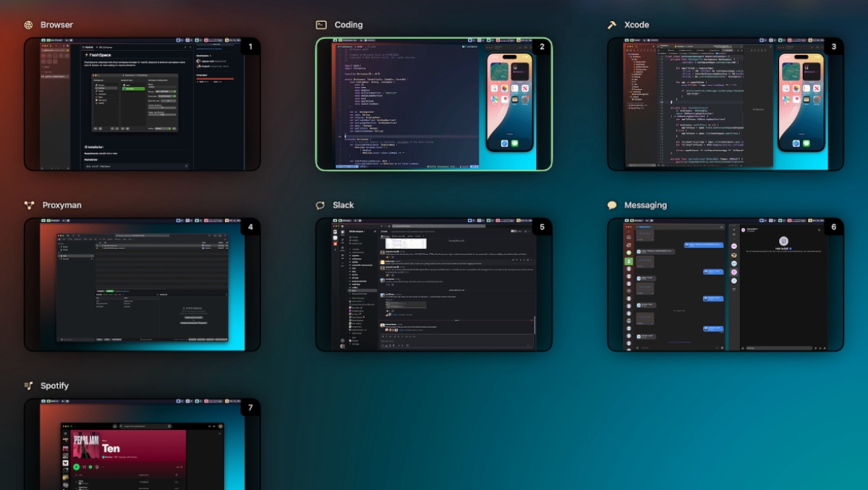Click the "Xcode" workspace title text

click(637, 25)
